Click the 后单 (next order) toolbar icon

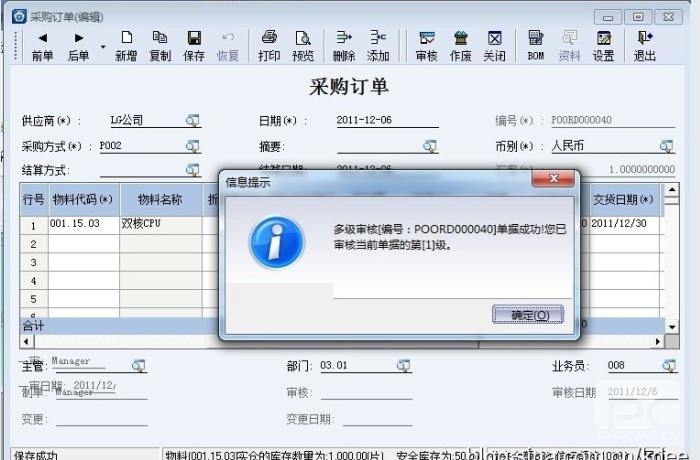point(78,45)
